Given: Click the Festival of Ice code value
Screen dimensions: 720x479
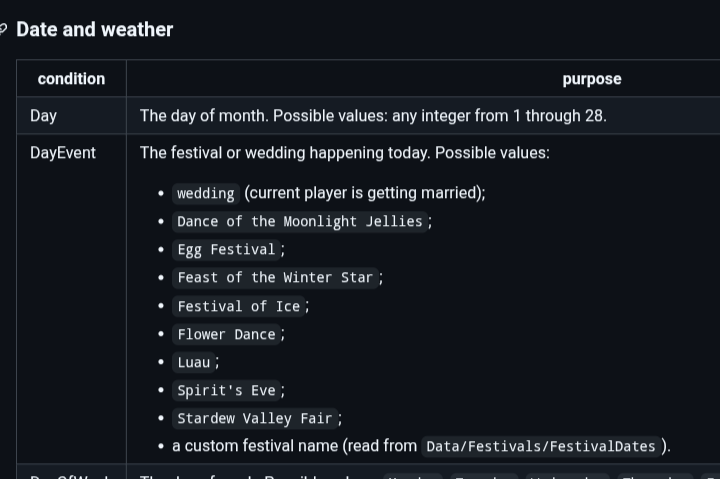Looking at the screenshot, I should pos(238,306).
